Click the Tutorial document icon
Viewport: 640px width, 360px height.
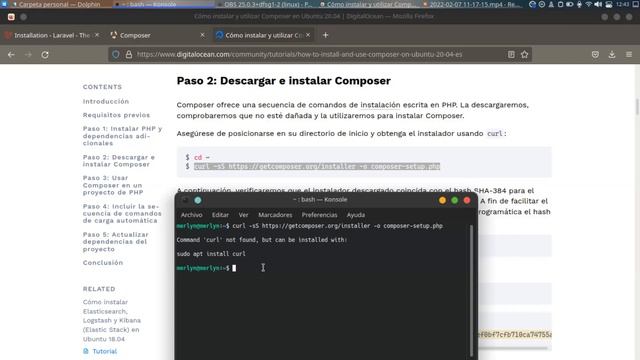tap(86, 351)
